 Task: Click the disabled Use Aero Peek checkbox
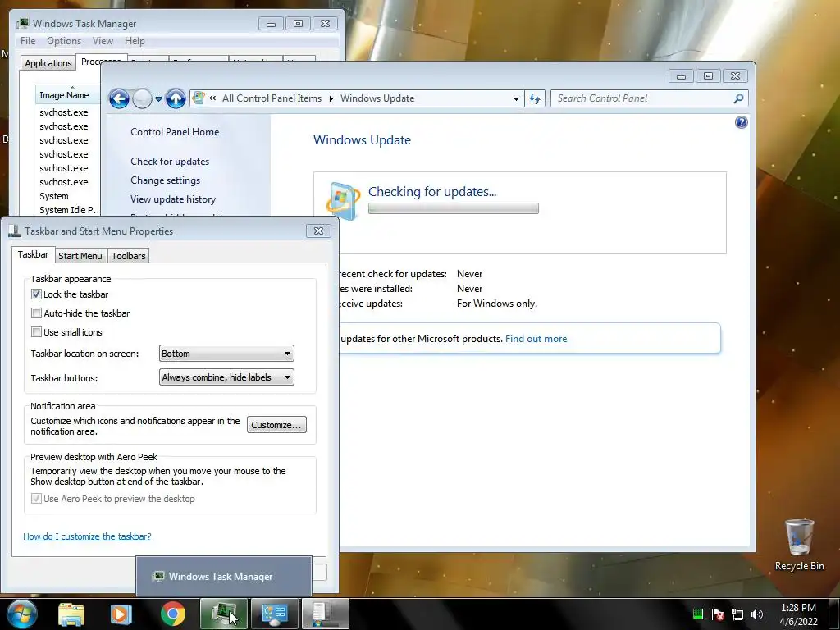pos(36,498)
